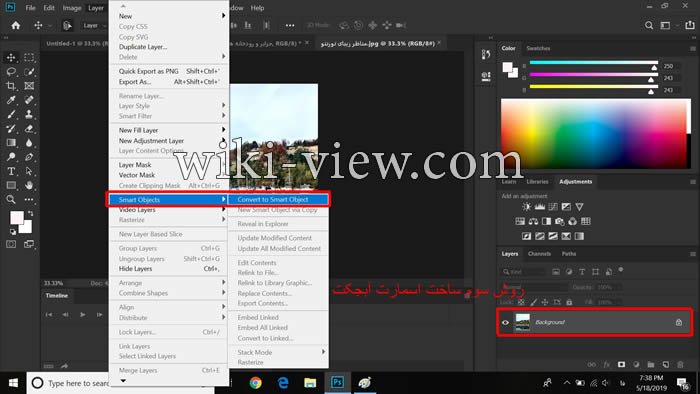Click the Create new group folder icon
The image size is (700, 394).
(651, 365)
